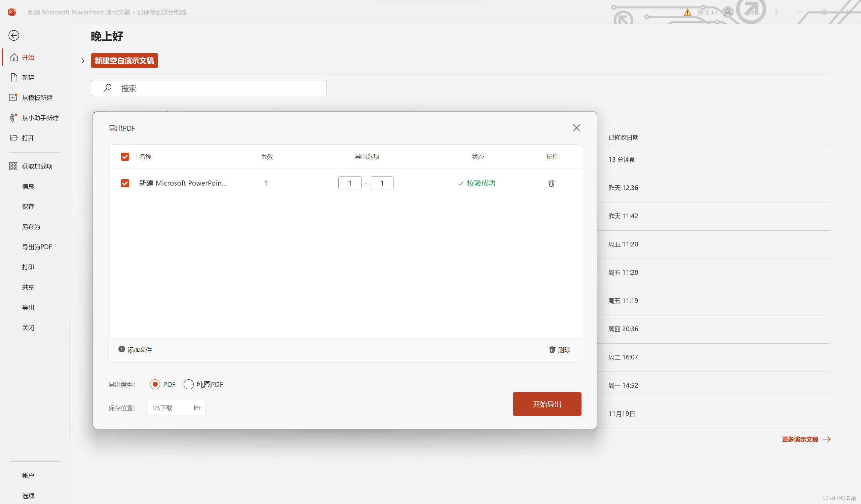Image resolution: width=861 pixels, height=504 pixels.
Task: Open the Save As menu item
Action: click(31, 227)
